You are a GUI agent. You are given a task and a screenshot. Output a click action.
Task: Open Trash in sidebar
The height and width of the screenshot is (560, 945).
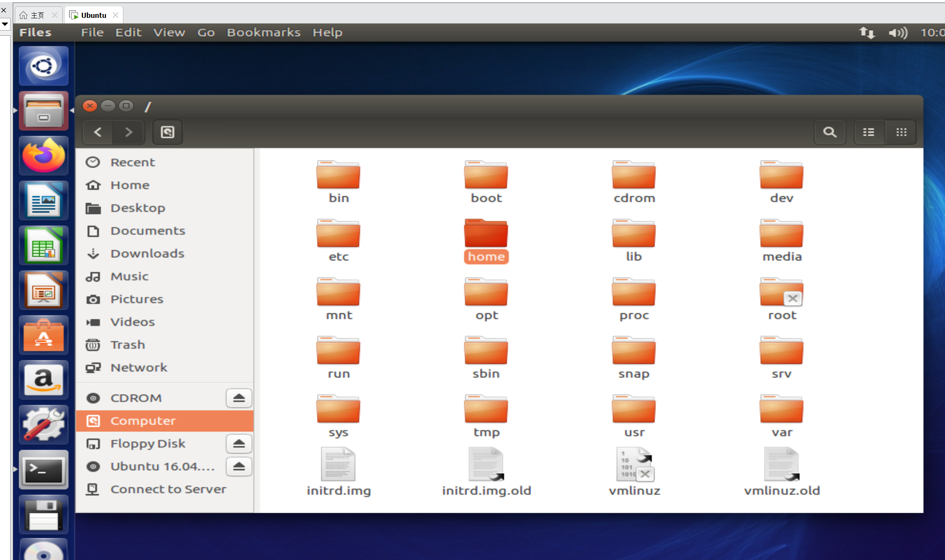click(128, 345)
